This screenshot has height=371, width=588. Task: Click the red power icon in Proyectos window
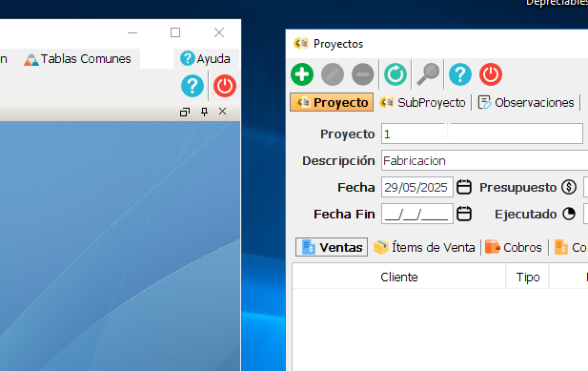491,74
